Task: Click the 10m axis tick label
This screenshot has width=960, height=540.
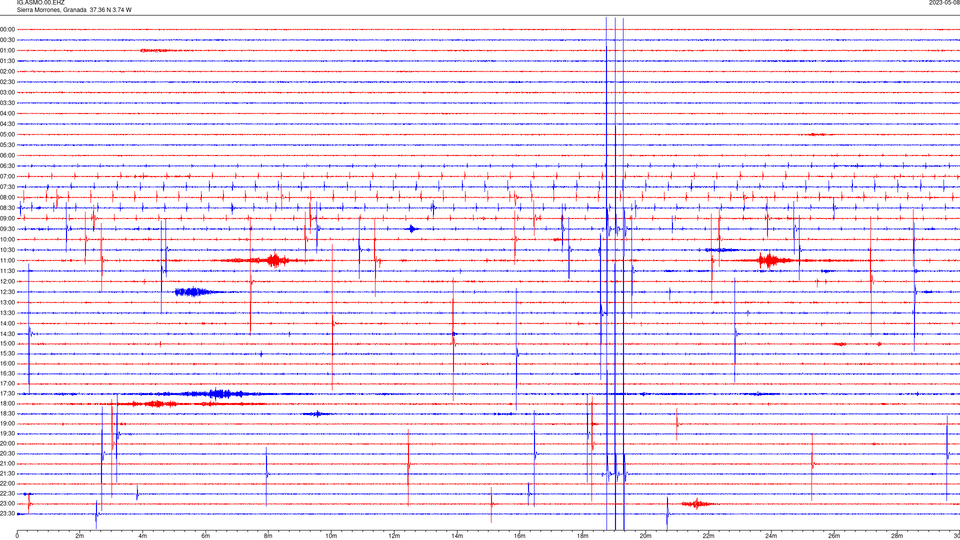Action: (x=331, y=536)
